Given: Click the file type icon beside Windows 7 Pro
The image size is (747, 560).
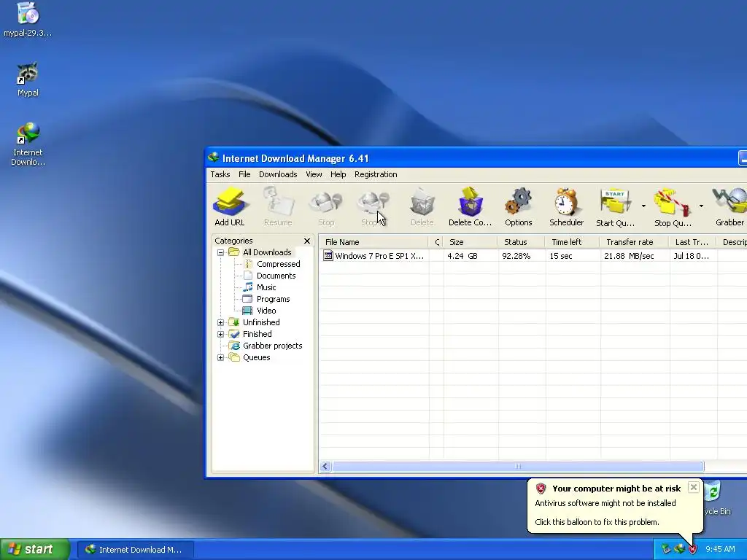Looking at the screenshot, I should [328, 256].
